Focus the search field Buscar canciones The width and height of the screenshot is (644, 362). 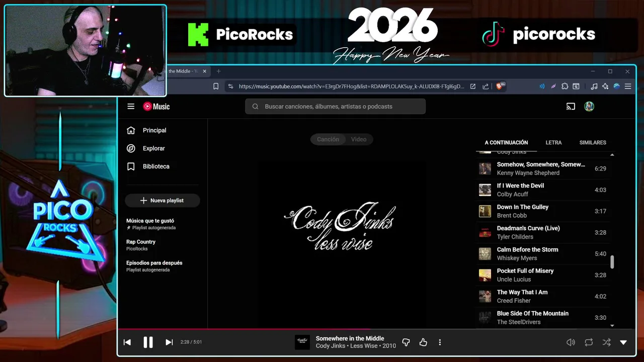click(335, 107)
